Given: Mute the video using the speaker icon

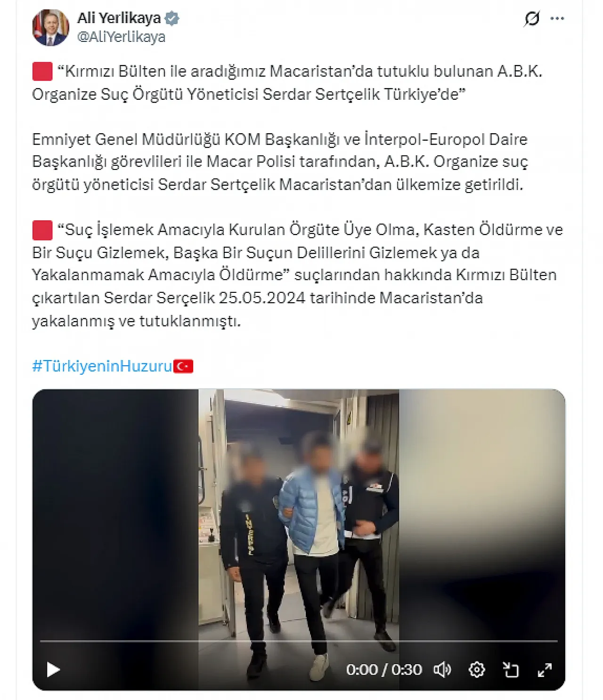Looking at the screenshot, I should point(442,669).
